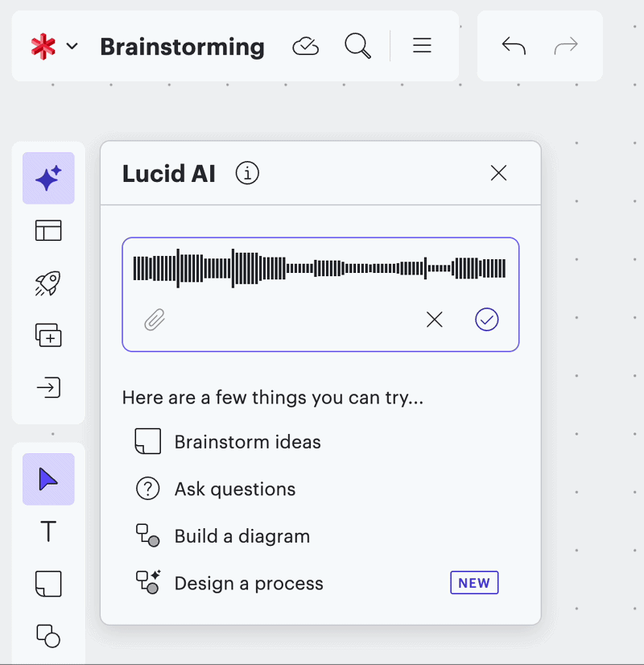
Task: Choose Design a process suggestion
Action: click(320, 583)
